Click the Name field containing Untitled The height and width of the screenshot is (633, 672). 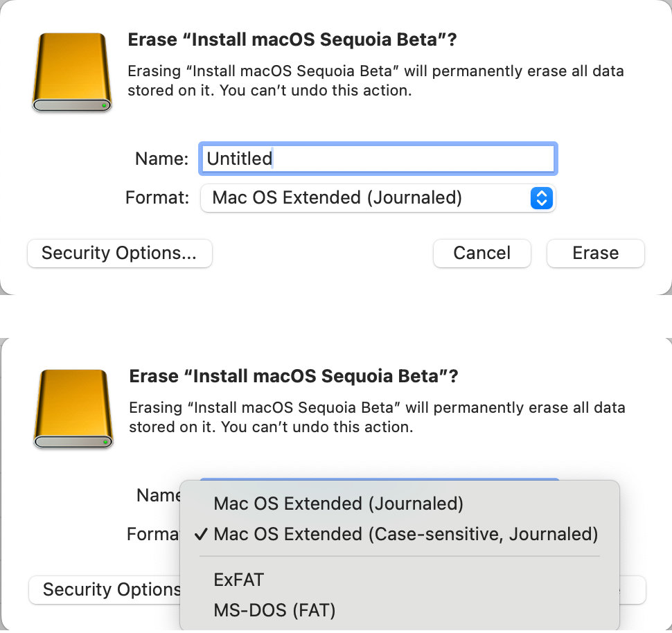[378, 159]
